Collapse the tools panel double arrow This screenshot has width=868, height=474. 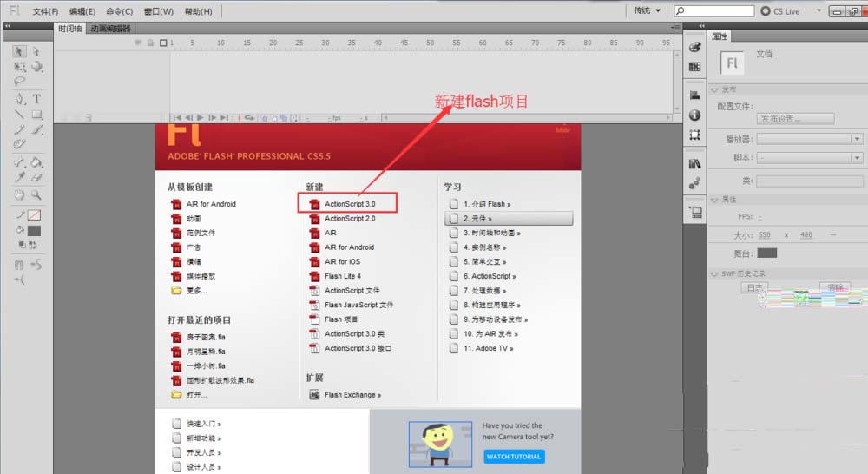pos(7,25)
